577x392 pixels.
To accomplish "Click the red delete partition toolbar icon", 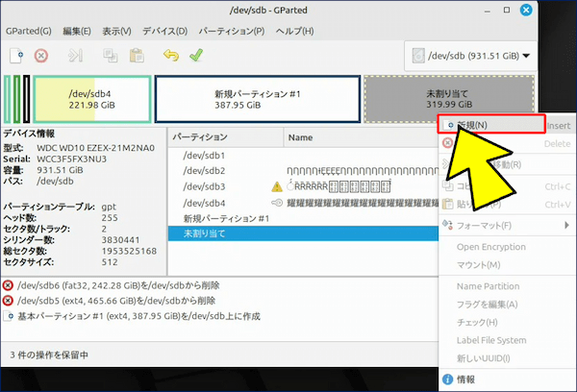I will tap(41, 56).
